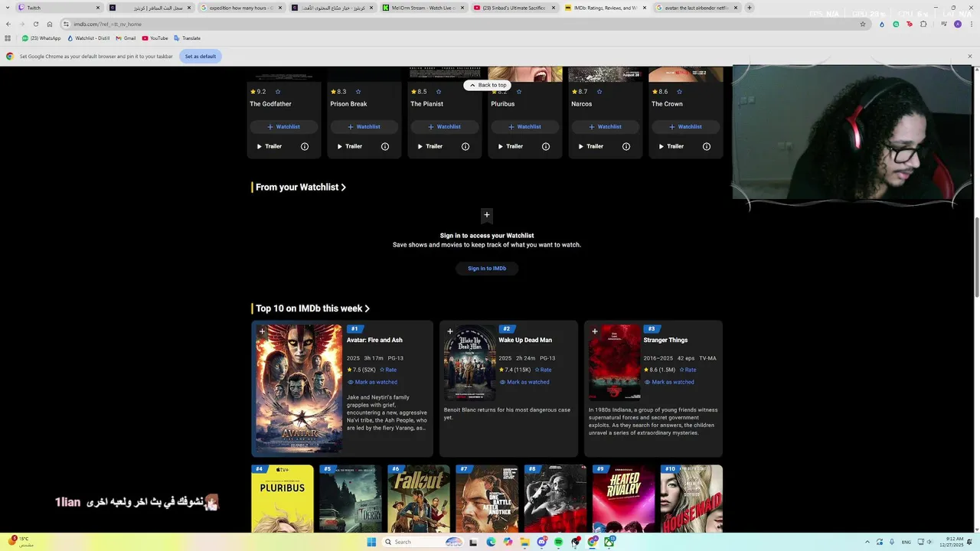Click page vertical scrollbar thumb
The width and height of the screenshot is (980, 551).
point(976,258)
